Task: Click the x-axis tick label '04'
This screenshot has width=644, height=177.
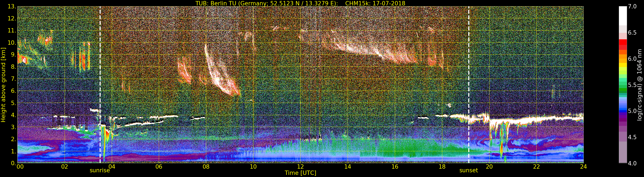Action: point(112,167)
